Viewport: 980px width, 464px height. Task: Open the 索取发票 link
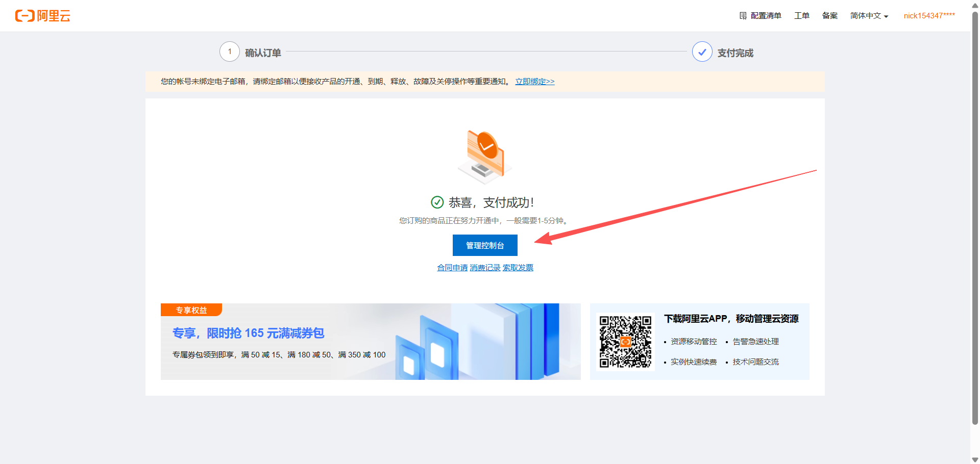pos(518,268)
